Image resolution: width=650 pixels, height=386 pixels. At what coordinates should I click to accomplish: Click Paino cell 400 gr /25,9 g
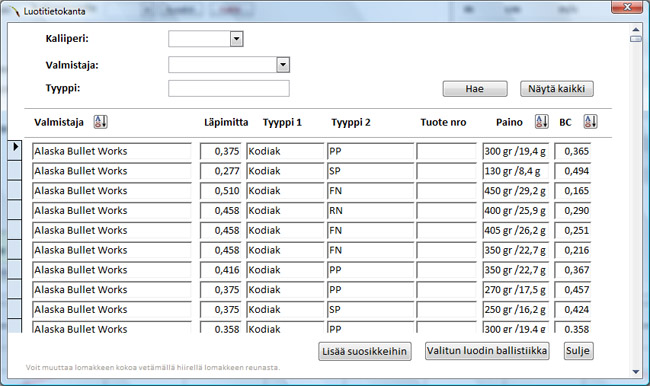point(515,211)
